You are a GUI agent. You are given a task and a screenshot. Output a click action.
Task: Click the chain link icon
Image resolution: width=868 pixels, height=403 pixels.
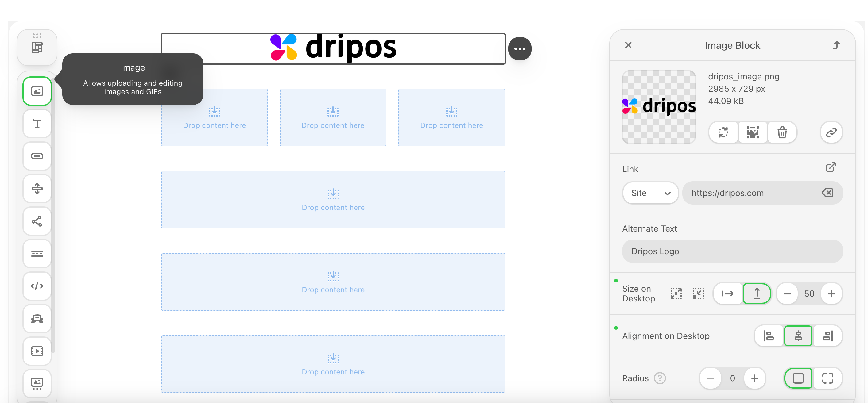[x=831, y=132]
